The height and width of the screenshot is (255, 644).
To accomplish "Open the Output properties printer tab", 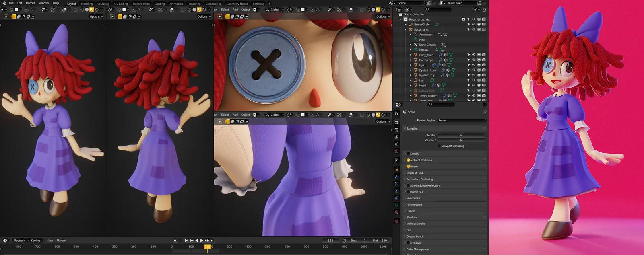I will (396, 130).
